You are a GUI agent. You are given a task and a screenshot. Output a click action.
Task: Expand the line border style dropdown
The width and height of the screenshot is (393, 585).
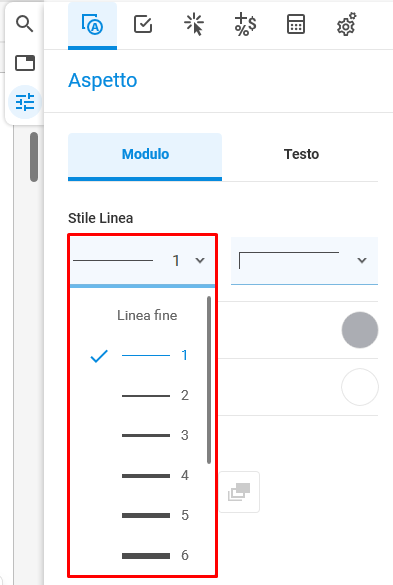(305, 261)
